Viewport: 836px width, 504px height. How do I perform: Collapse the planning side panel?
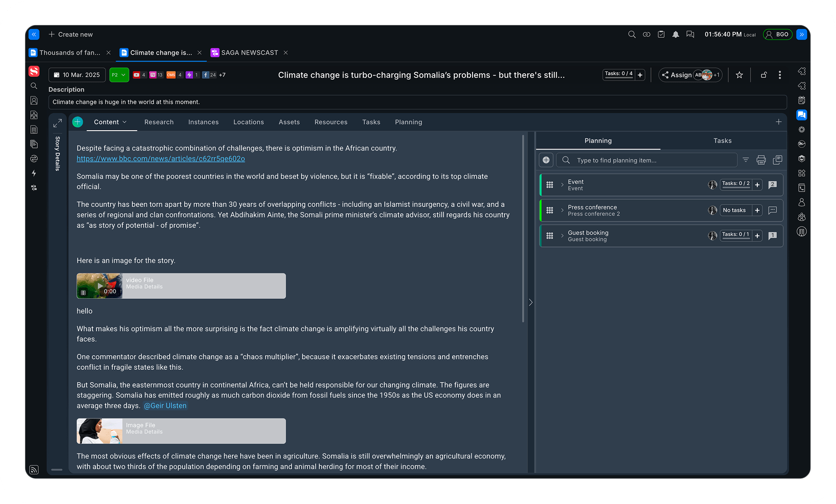[530, 302]
